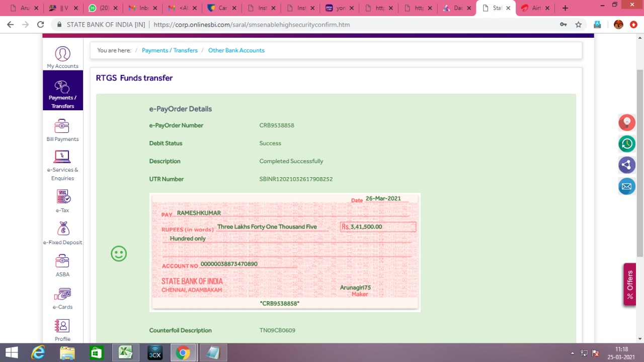The image size is (644, 362).
Task: Open e-Services & Enquiries
Action: click(62, 165)
